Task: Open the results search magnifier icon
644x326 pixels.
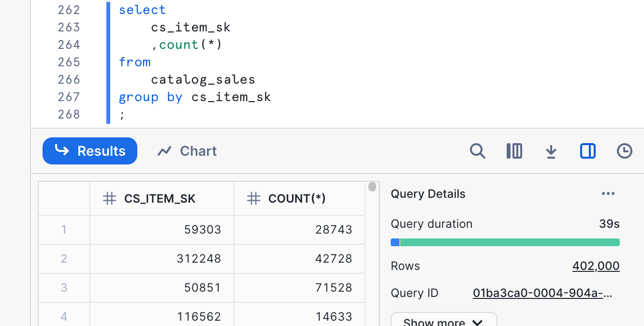Action: [x=477, y=151]
